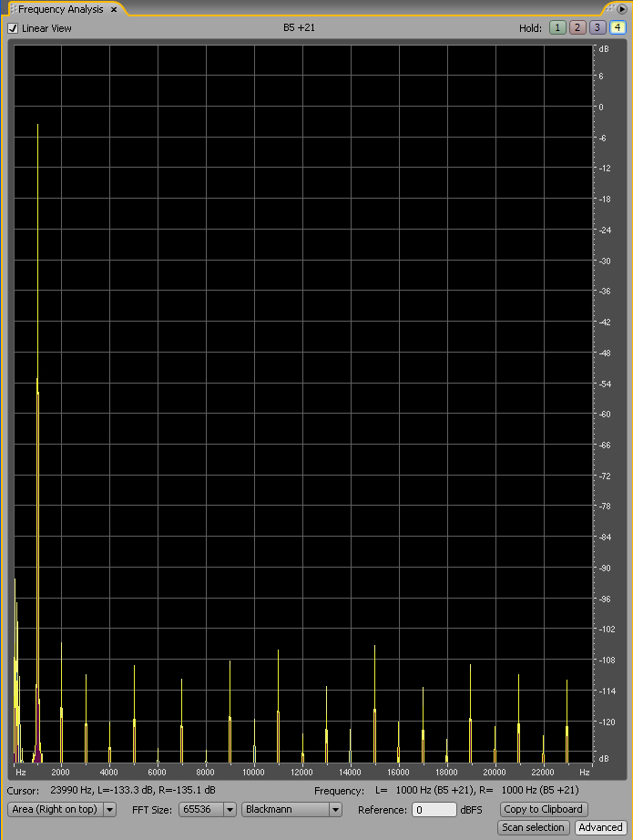Screen dimensions: 633x840
Task: Activate Hold button 1
Action: 557,27
